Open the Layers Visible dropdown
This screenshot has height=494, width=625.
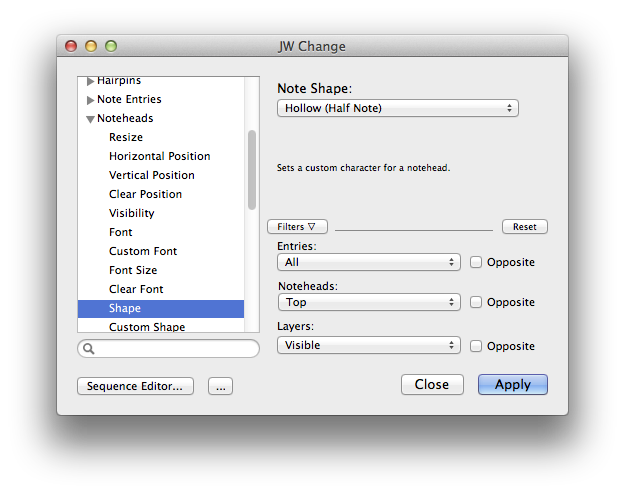click(x=368, y=346)
